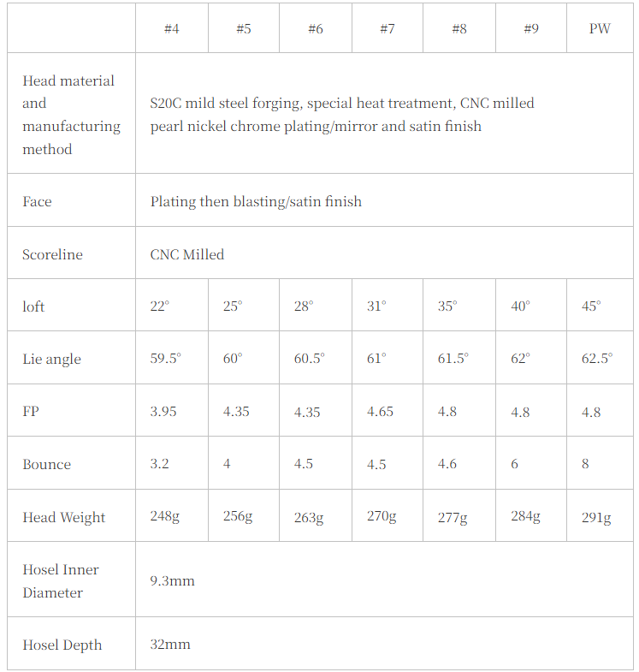Select the 291g head weight value
This screenshot has height=672, width=639.
[596, 517]
